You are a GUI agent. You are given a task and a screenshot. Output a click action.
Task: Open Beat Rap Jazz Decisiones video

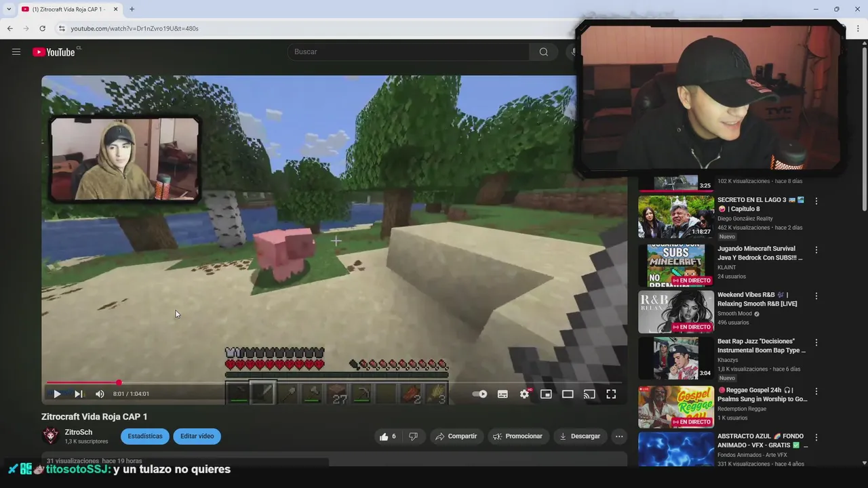[762, 346]
